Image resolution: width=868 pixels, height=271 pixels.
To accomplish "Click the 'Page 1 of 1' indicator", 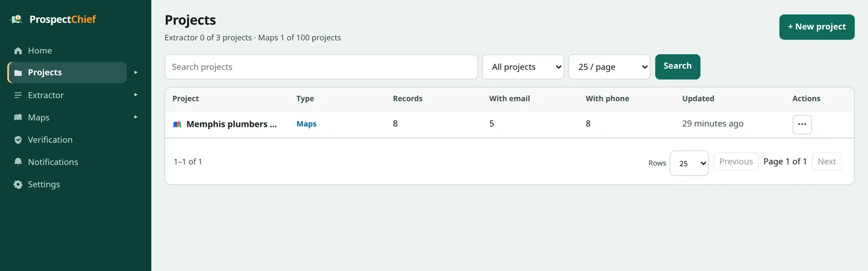I will point(785,162).
